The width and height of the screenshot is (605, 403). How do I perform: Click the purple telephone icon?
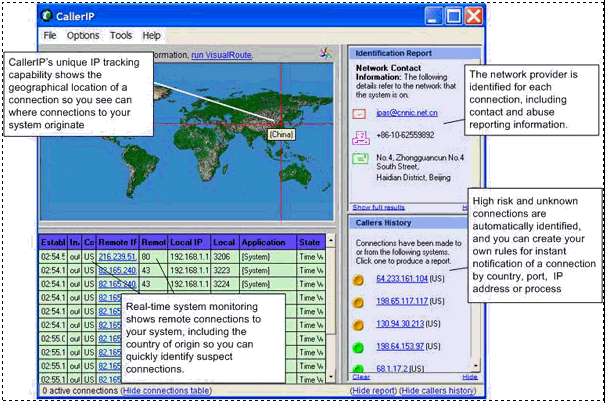(x=361, y=137)
